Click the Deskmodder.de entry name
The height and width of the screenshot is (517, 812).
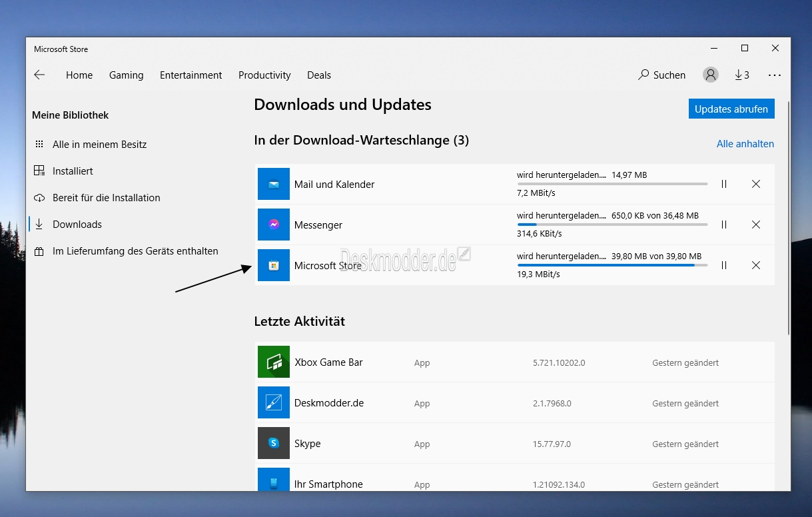click(329, 403)
